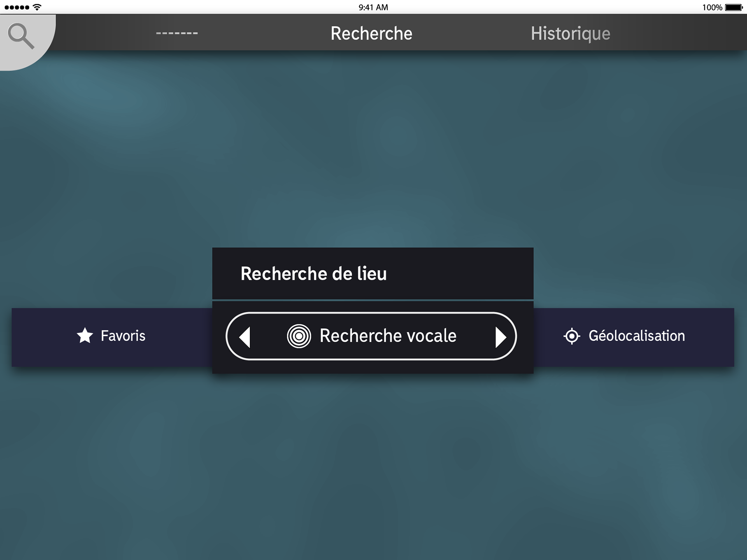Tap the voice search concentric circles icon
Viewport: 747px width, 560px height.
click(x=299, y=336)
